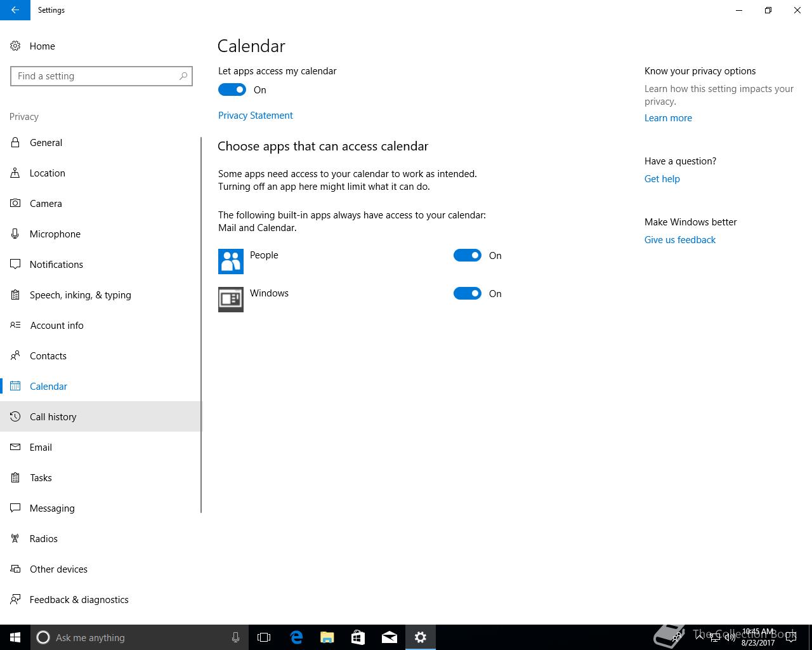
Task: Click the Other devices icon
Action: point(15,569)
